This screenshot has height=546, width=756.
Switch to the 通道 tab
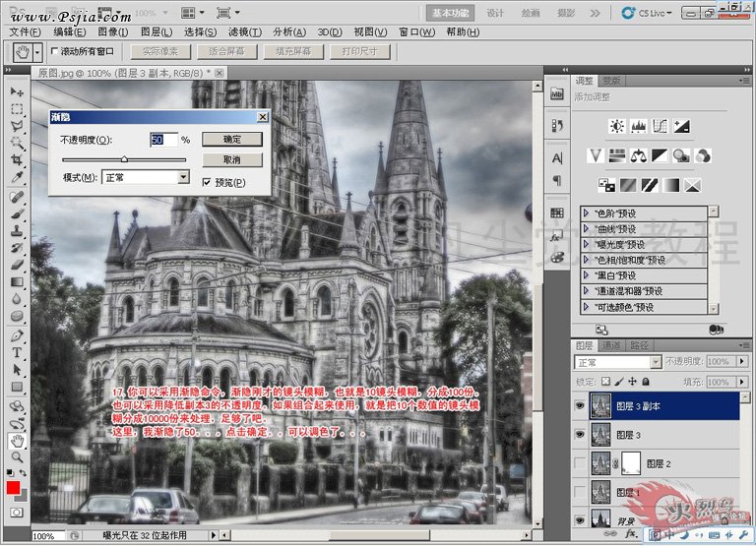612,345
